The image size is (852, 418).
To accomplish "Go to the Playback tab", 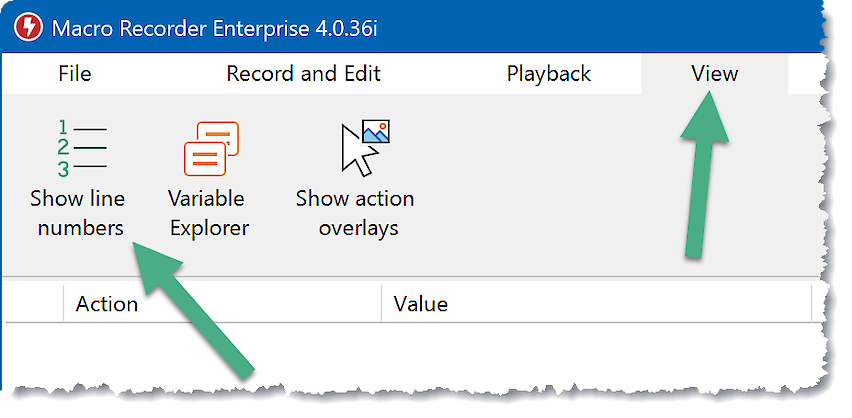I will (548, 74).
